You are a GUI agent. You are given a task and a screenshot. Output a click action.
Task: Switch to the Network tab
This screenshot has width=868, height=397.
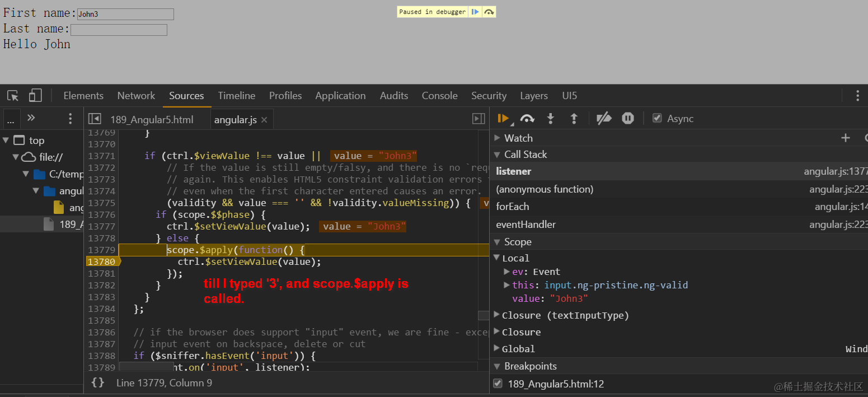136,96
